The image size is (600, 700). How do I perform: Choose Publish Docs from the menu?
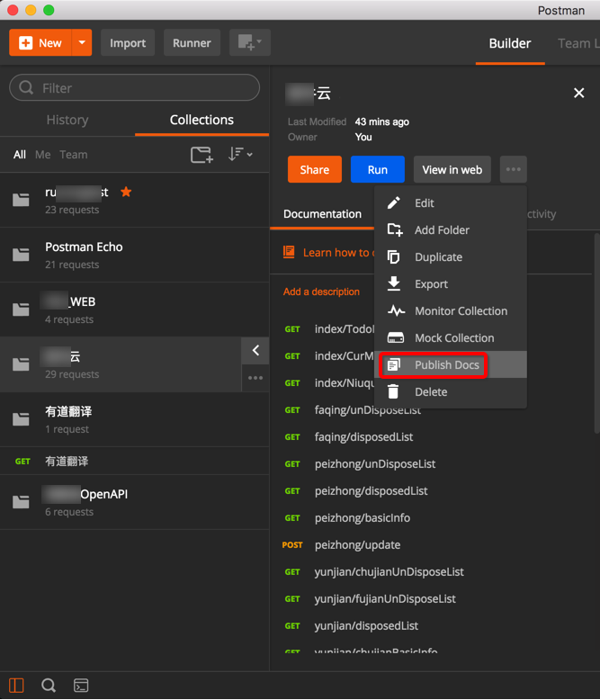[x=451, y=364]
